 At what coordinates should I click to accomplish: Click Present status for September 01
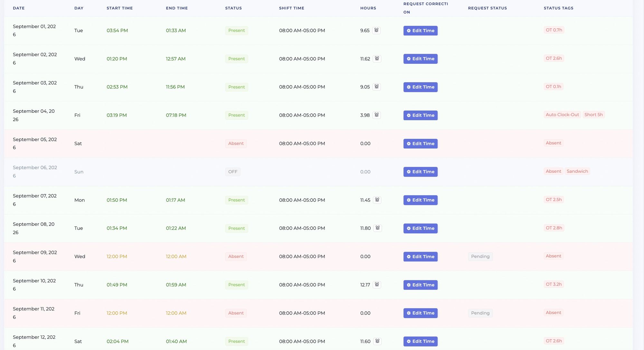point(236,31)
